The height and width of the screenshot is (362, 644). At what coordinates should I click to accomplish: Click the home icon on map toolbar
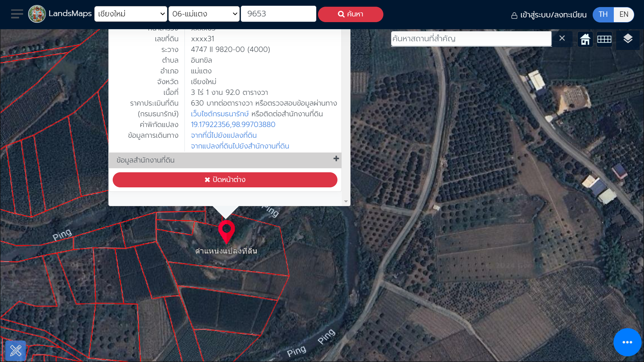(x=585, y=39)
